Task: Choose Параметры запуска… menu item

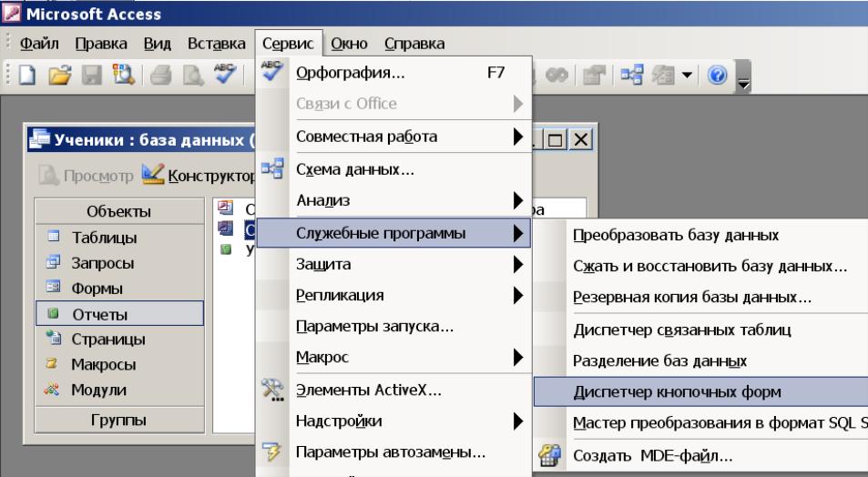Action: [x=393, y=326]
